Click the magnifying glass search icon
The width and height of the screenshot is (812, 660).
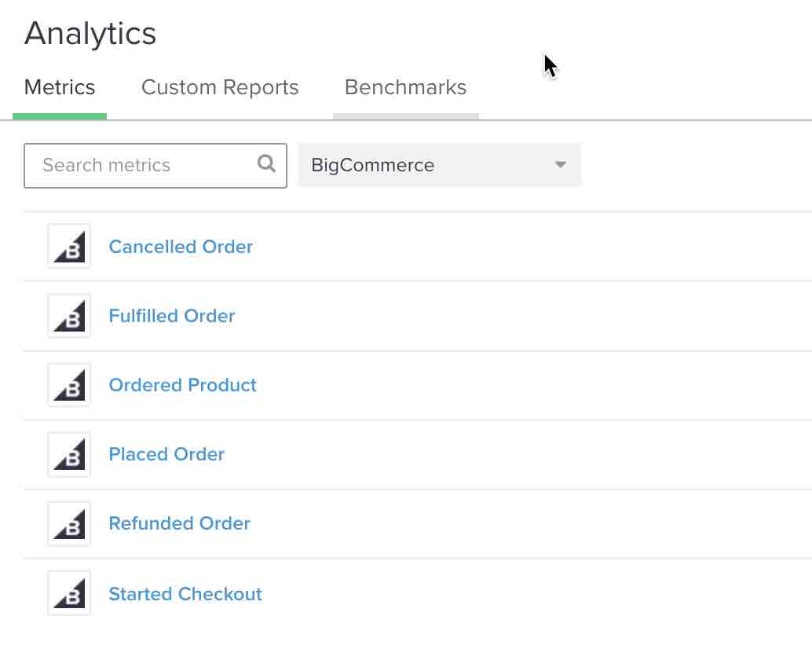(266, 165)
